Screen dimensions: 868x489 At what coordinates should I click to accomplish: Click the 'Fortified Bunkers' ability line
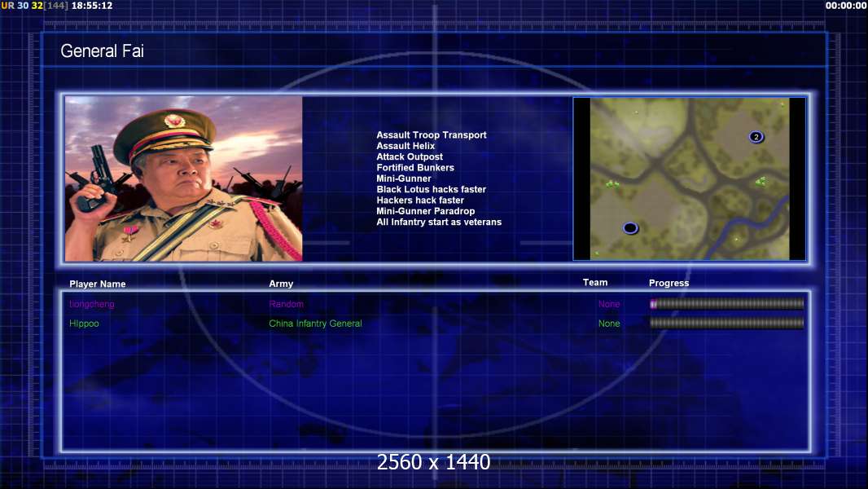[415, 167]
